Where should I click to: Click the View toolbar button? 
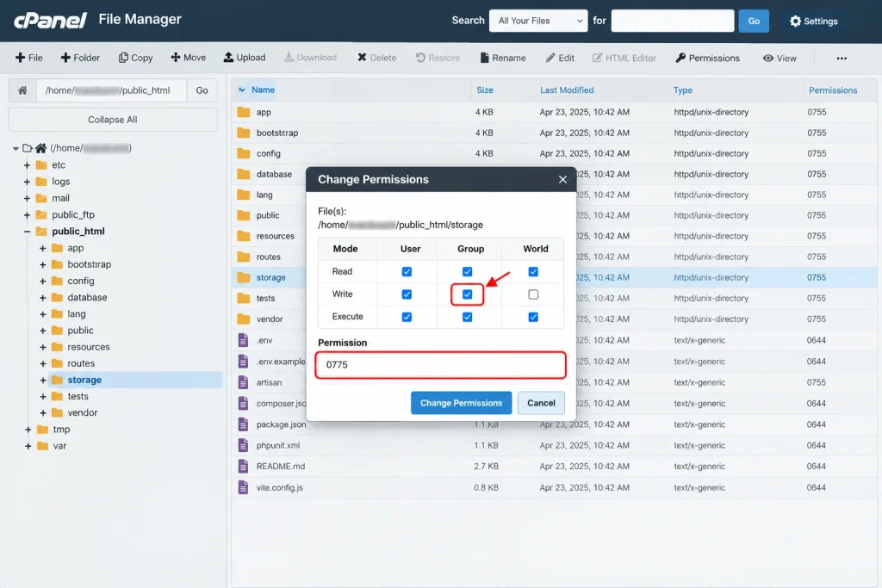tap(780, 58)
